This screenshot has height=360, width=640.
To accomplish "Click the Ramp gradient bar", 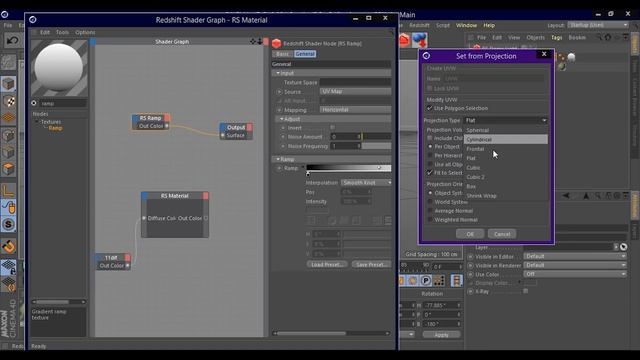I will (349, 168).
